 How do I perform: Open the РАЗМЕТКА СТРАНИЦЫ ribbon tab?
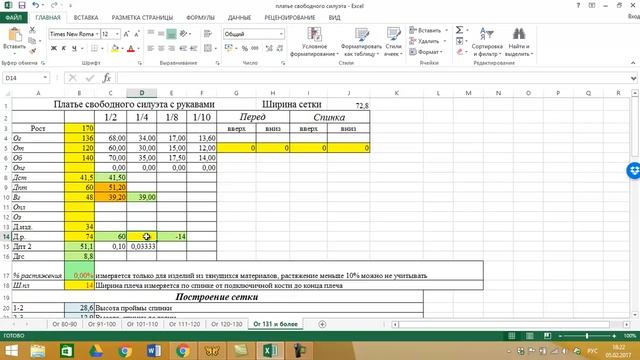coord(142,18)
